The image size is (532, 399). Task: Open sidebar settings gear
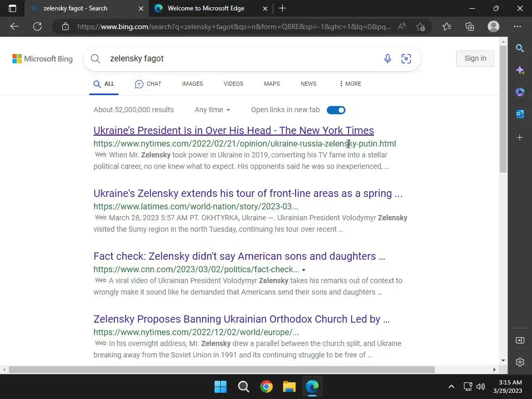click(520, 362)
